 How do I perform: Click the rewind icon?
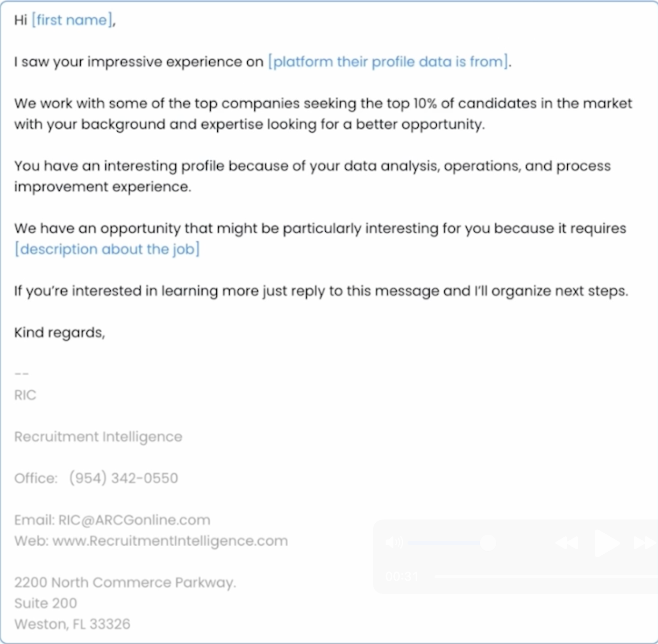[x=567, y=542]
